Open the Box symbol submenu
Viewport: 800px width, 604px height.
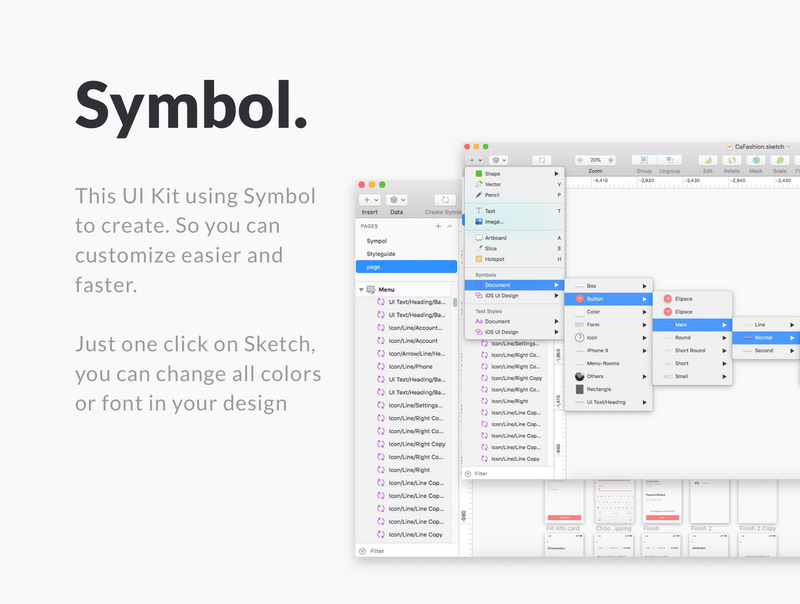(x=608, y=286)
